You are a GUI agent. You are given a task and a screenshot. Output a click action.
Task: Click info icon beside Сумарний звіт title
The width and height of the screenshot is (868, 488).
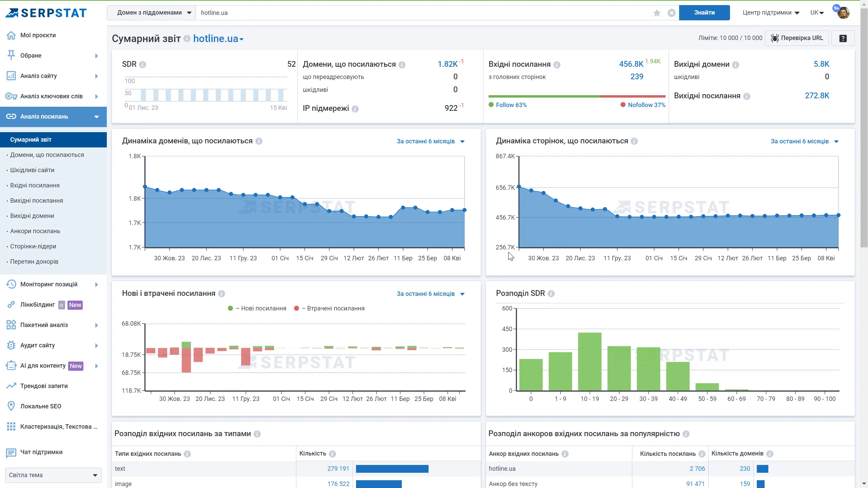[x=187, y=39]
